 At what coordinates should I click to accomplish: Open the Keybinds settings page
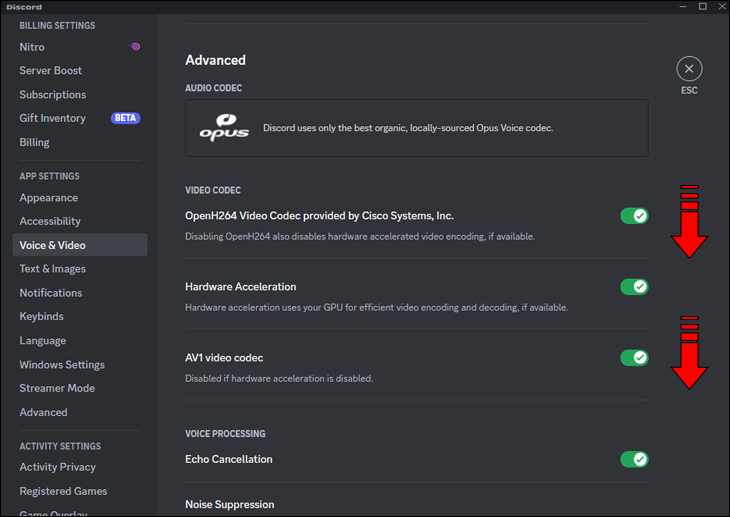click(41, 317)
